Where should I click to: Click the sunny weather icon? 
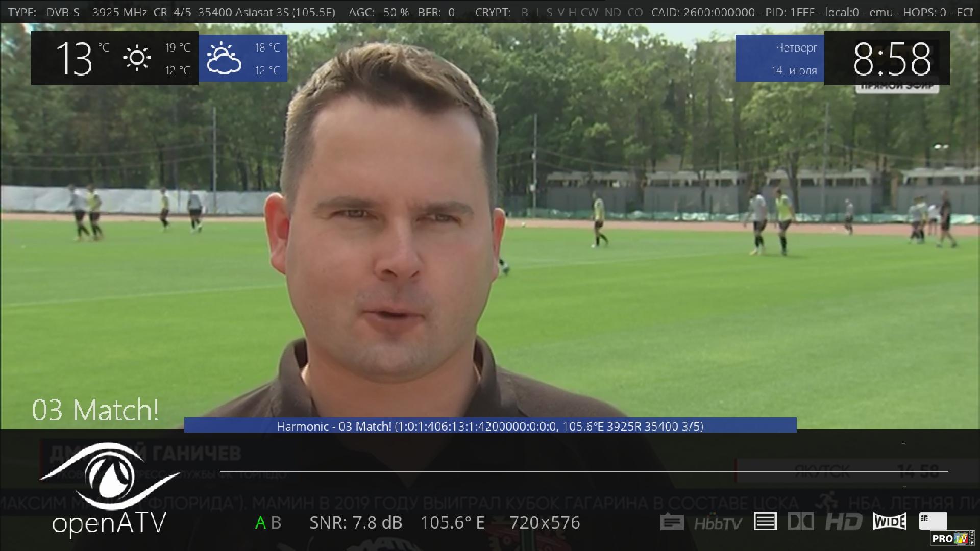coord(137,58)
